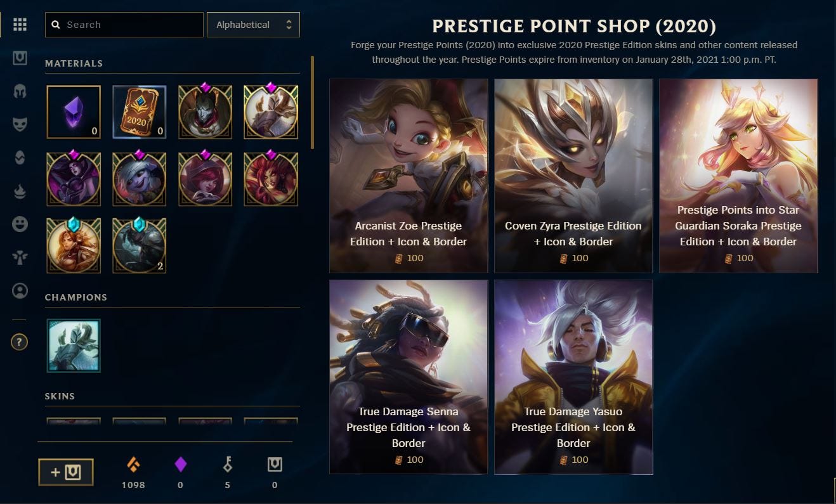Select the purple Mythic Essence material
The height and width of the screenshot is (504, 836).
(x=74, y=112)
